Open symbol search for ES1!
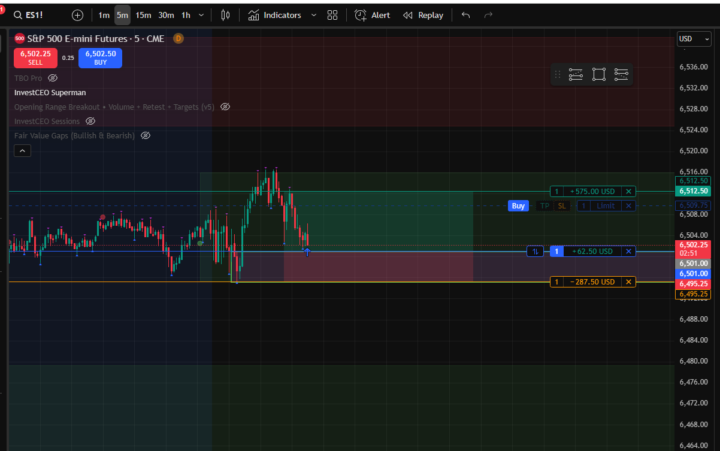This screenshot has width=720, height=451. (x=28, y=15)
